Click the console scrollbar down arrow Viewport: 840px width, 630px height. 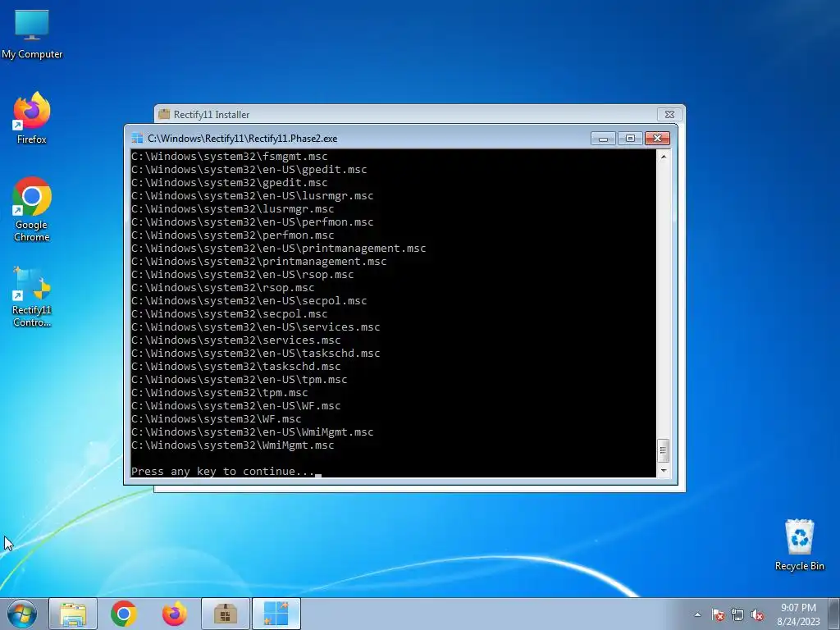point(663,470)
